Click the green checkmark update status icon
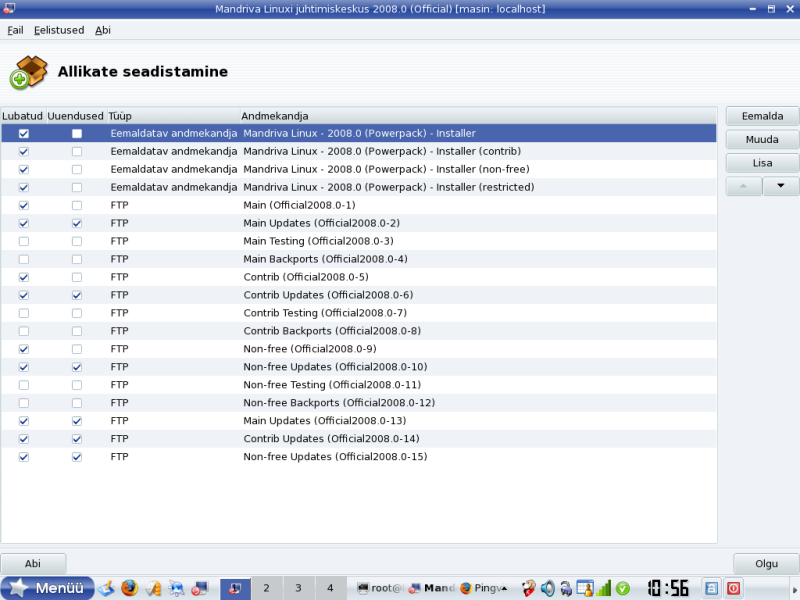Viewport: 800px width, 600px height. pyautogui.click(x=622, y=588)
